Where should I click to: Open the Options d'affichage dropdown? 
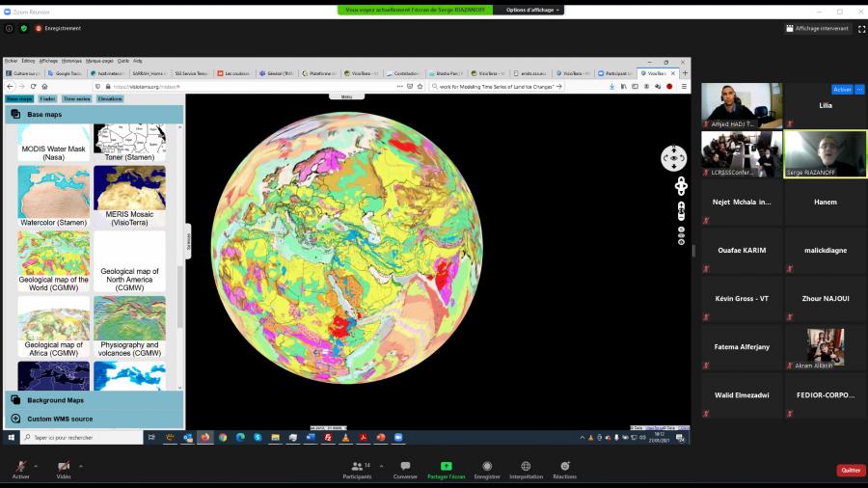pos(532,10)
